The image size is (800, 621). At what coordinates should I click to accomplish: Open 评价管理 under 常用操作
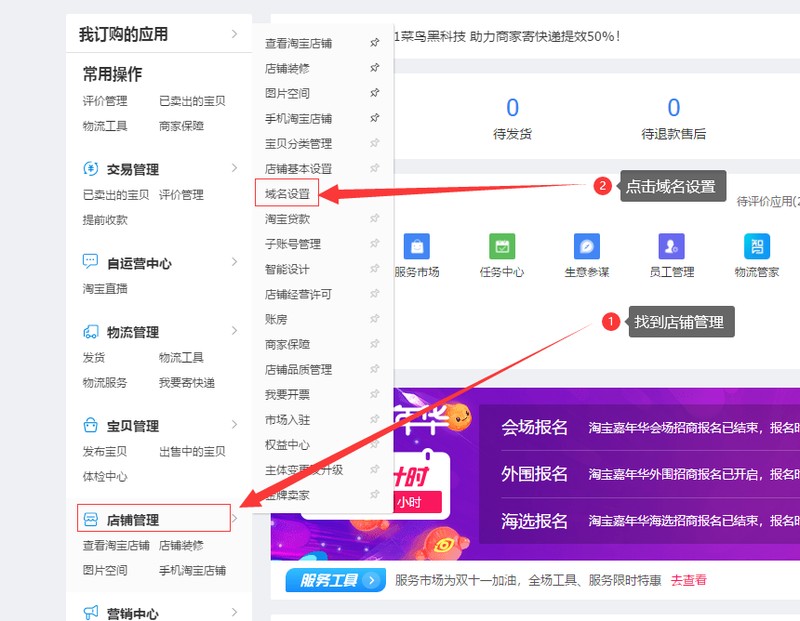click(105, 101)
